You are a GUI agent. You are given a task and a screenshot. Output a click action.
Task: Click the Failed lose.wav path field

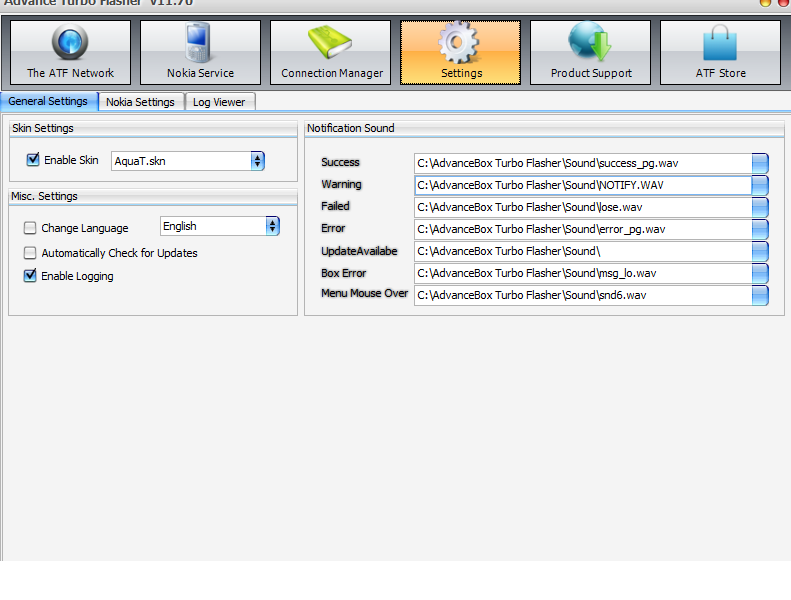583,207
